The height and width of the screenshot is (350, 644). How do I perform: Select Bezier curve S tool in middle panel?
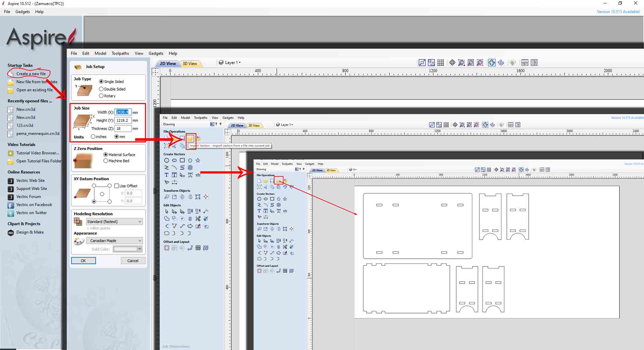182,167
